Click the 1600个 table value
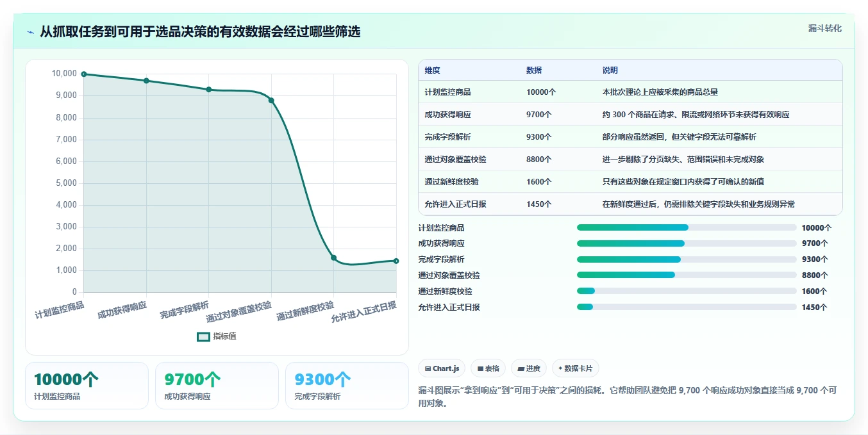The height and width of the screenshot is (435, 868). click(x=539, y=182)
